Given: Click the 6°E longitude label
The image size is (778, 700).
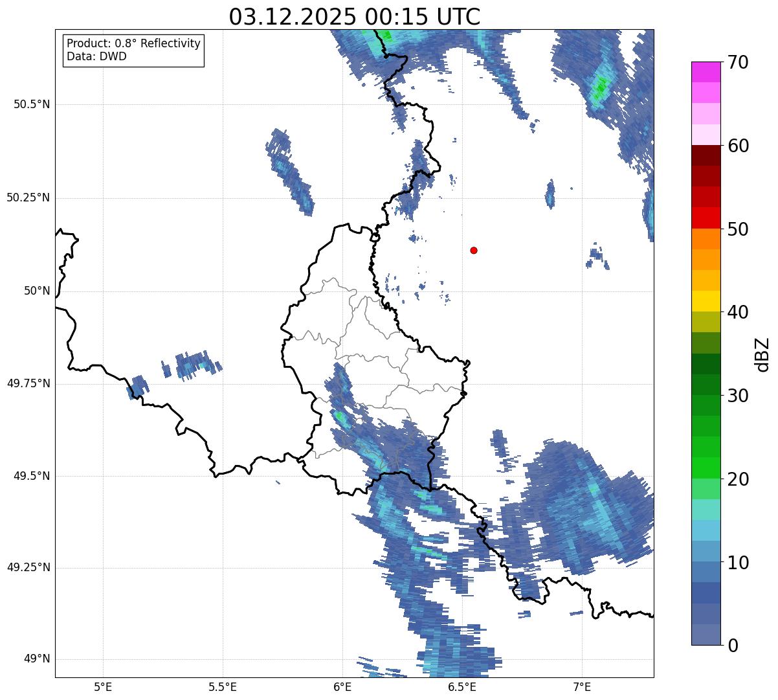Looking at the screenshot, I should point(342,686).
